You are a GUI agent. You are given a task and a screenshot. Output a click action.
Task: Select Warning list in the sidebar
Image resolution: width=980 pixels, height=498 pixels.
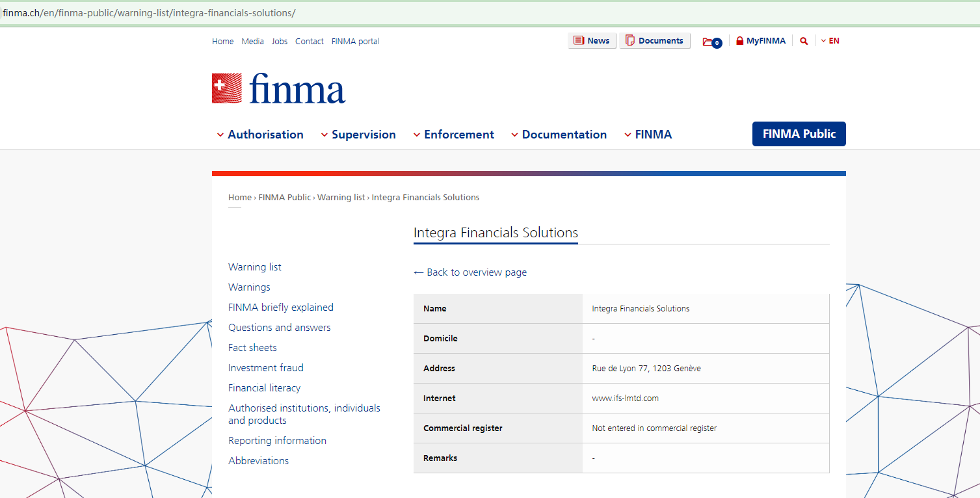[x=254, y=267]
